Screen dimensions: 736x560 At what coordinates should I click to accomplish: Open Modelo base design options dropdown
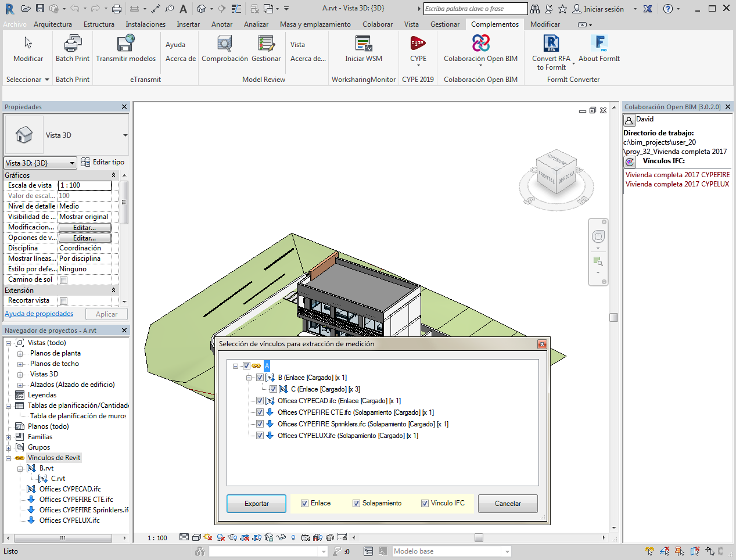click(x=507, y=551)
